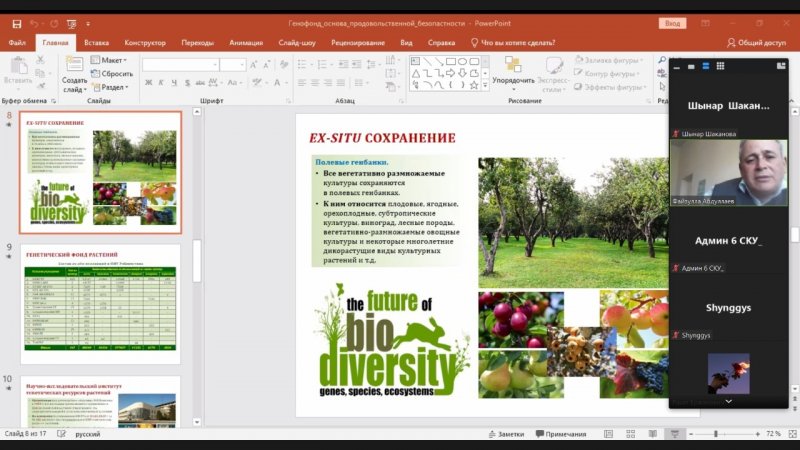Toggle strikethrough abc formatting

click(x=200, y=83)
